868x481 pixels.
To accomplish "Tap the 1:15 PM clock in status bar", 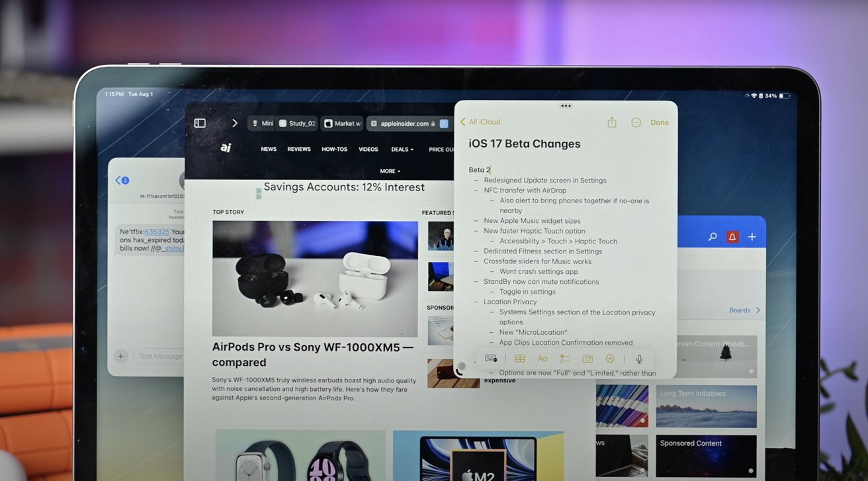I will point(114,95).
